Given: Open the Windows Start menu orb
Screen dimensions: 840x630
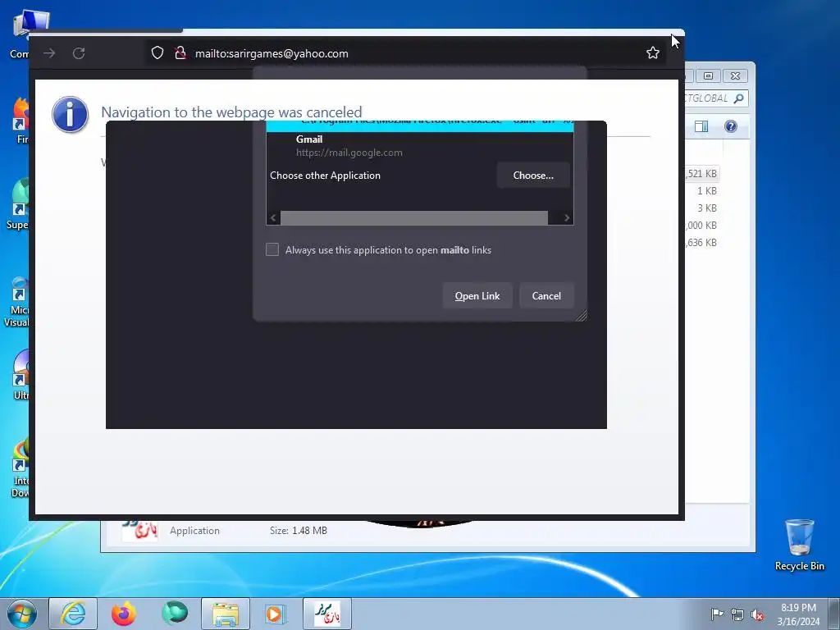Looking at the screenshot, I should pyautogui.click(x=22, y=614).
